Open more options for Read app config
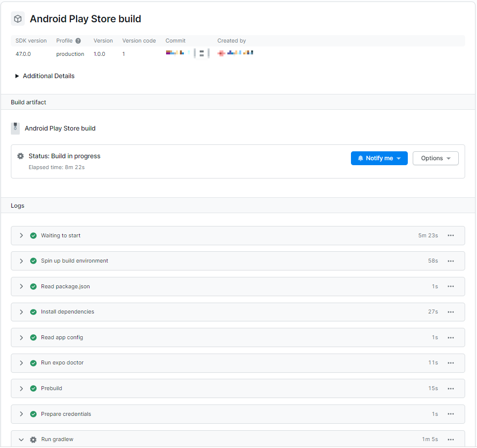 pos(451,338)
